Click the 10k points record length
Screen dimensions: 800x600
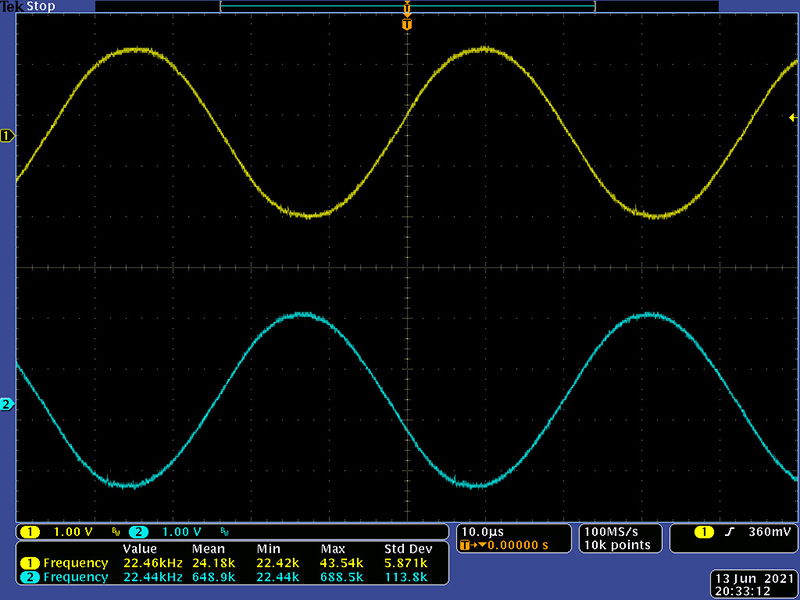tap(618, 545)
